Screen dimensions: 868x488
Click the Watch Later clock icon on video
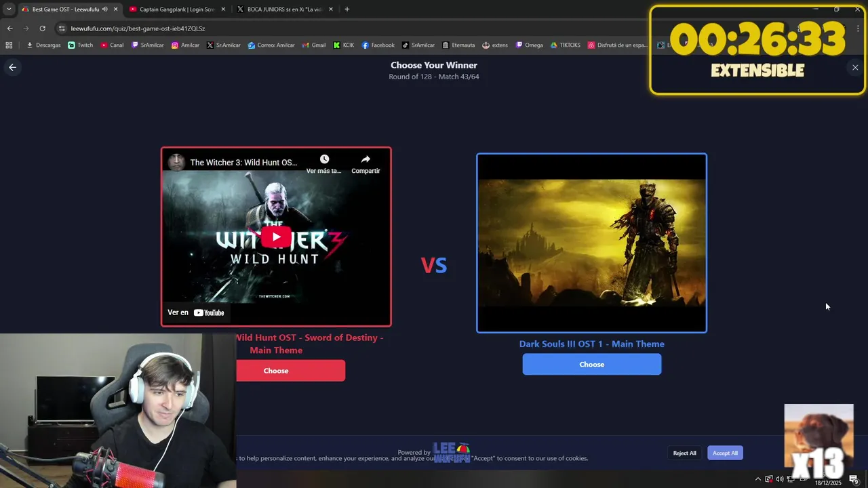(324, 159)
